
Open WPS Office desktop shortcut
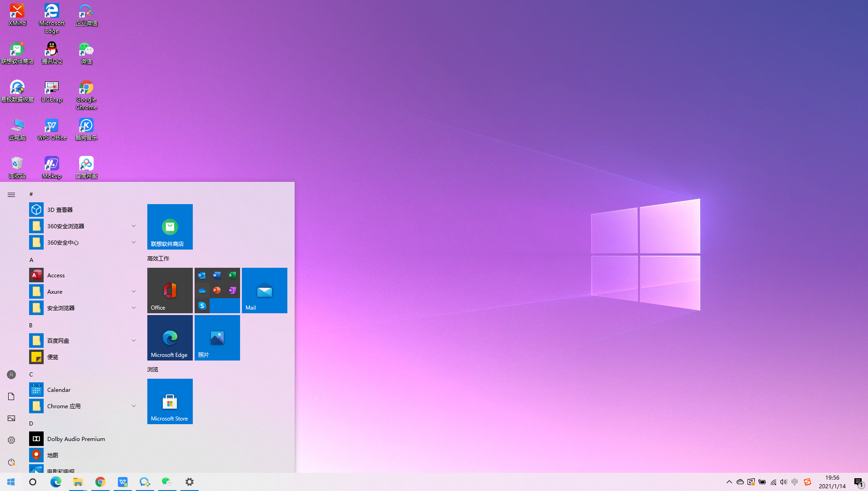[52, 129]
